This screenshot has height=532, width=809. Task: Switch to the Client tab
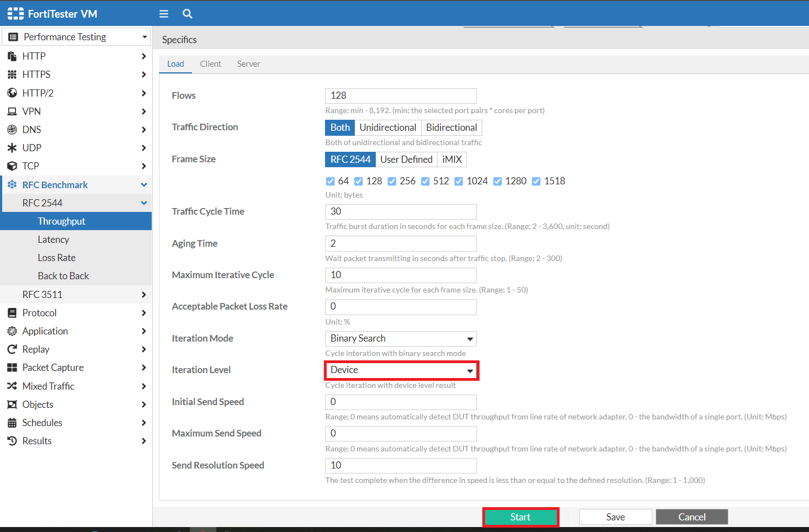pyautogui.click(x=210, y=63)
